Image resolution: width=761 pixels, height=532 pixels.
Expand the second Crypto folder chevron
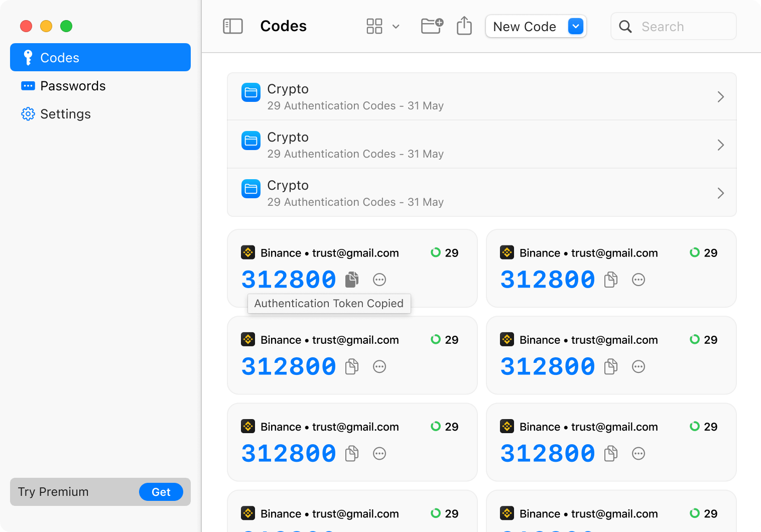[x=721, y=145]
